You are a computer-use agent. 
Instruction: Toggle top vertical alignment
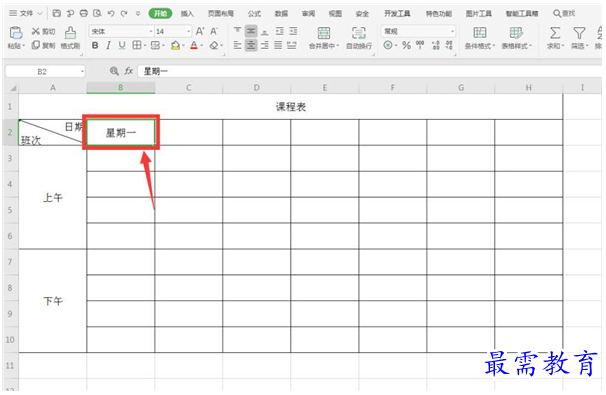[x=238, y=31]
